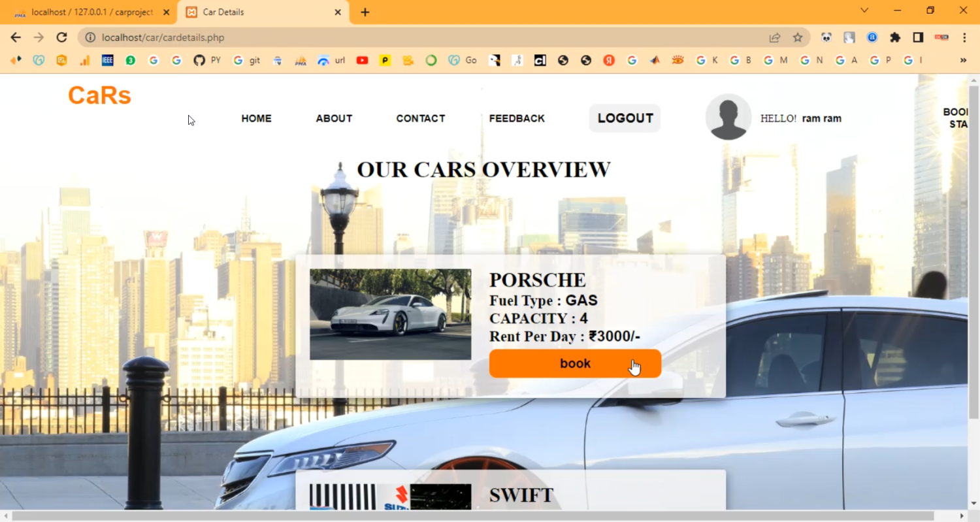
Task: Open the ABOUT page
Action: click(x=334, y=118)
